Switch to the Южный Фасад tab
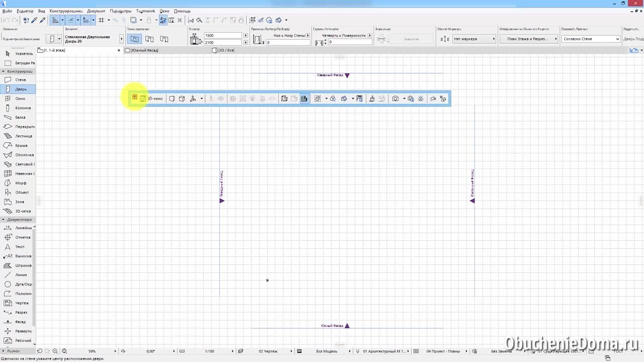 (x=146, y=50)
